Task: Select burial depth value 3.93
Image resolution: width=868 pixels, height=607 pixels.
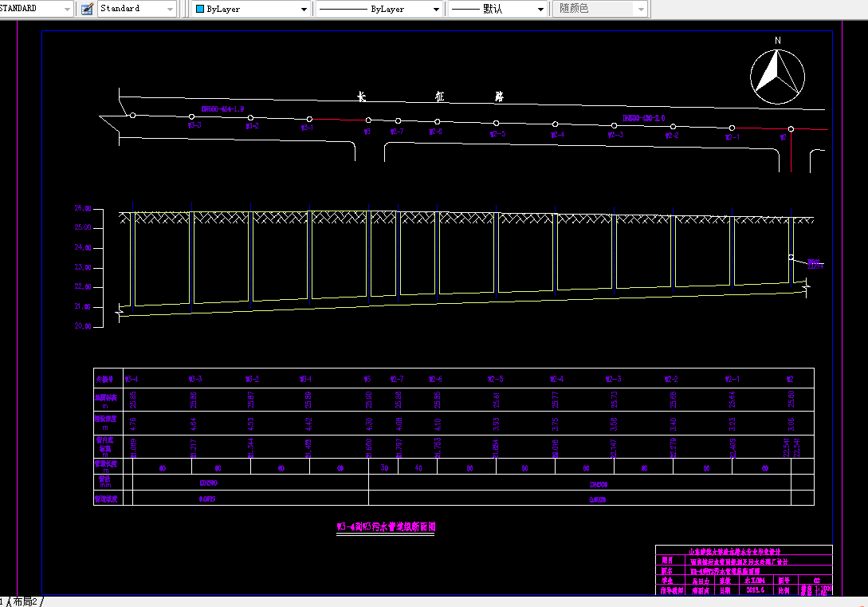Action: pos(497,424)
